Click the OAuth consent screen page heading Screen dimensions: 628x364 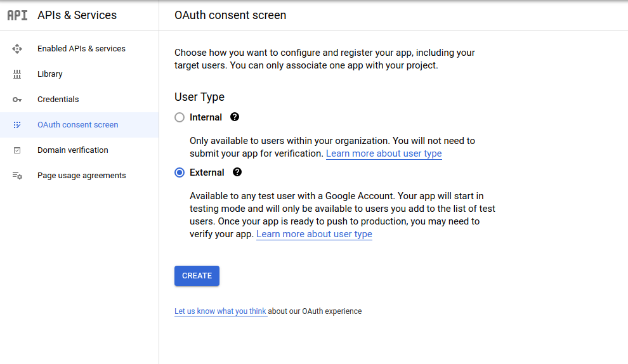pos(230,15)
